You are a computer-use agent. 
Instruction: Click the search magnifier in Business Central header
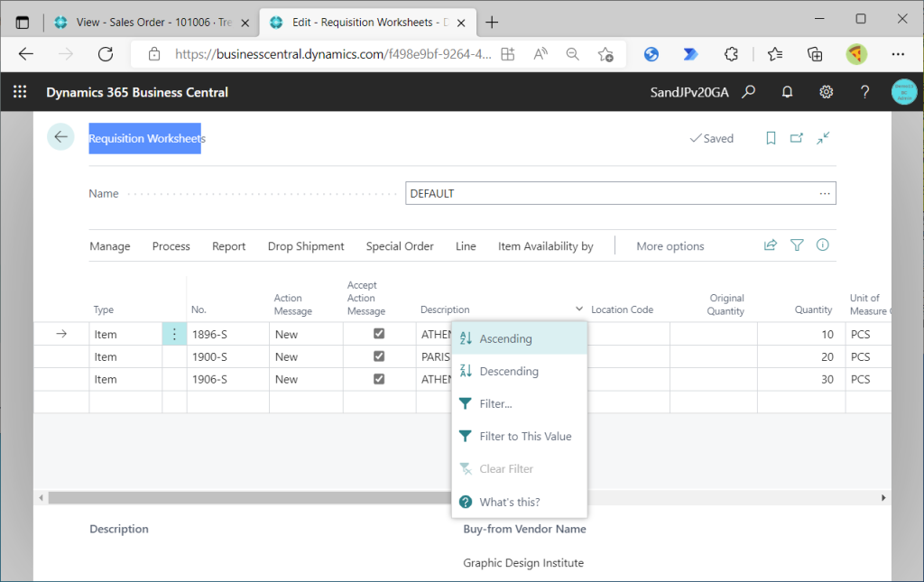coord(748,92)
